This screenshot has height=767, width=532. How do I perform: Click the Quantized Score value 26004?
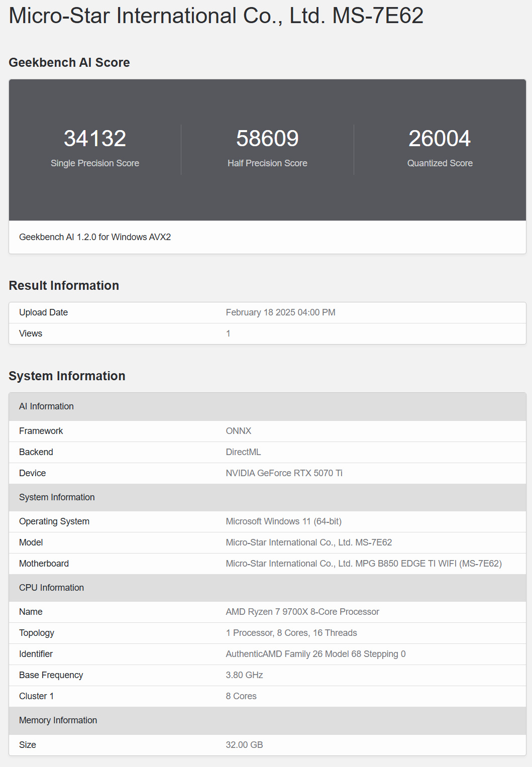(x=440, y=139)
